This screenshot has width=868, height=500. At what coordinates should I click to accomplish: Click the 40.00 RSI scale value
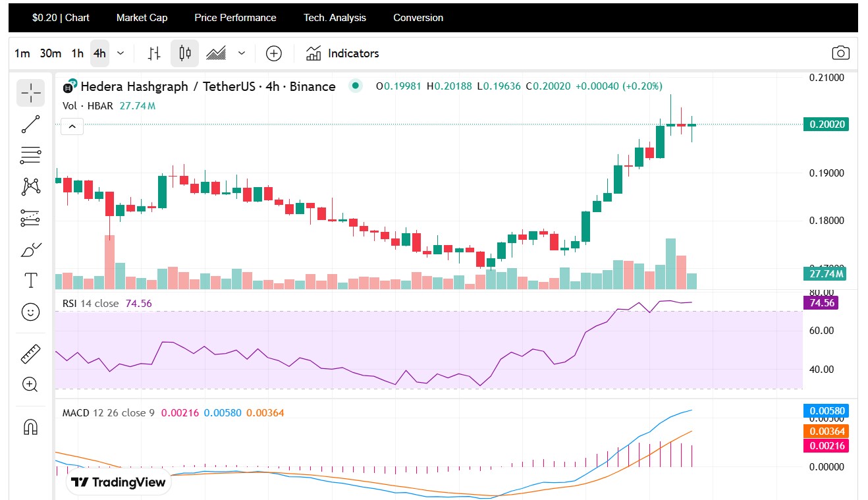coord(821,369)
